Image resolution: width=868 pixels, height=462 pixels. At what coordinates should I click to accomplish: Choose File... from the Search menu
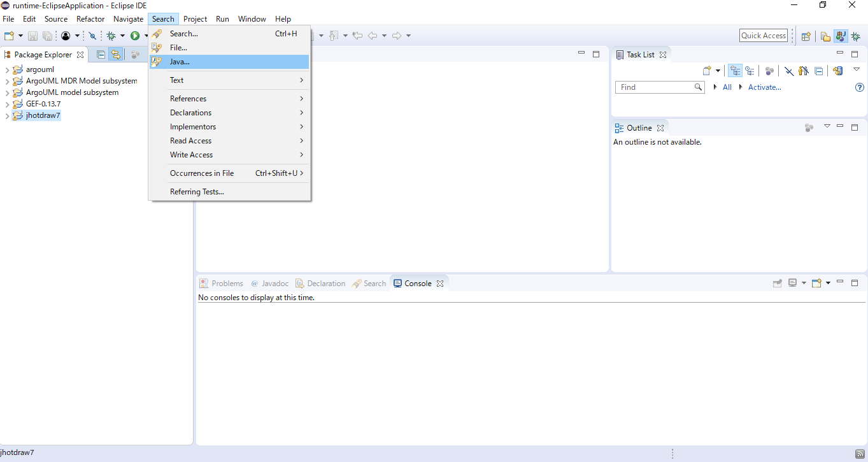(229, 48)
